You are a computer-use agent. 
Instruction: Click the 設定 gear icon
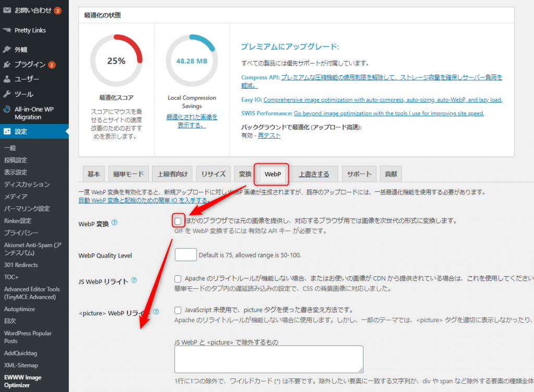tap(6, 132)
